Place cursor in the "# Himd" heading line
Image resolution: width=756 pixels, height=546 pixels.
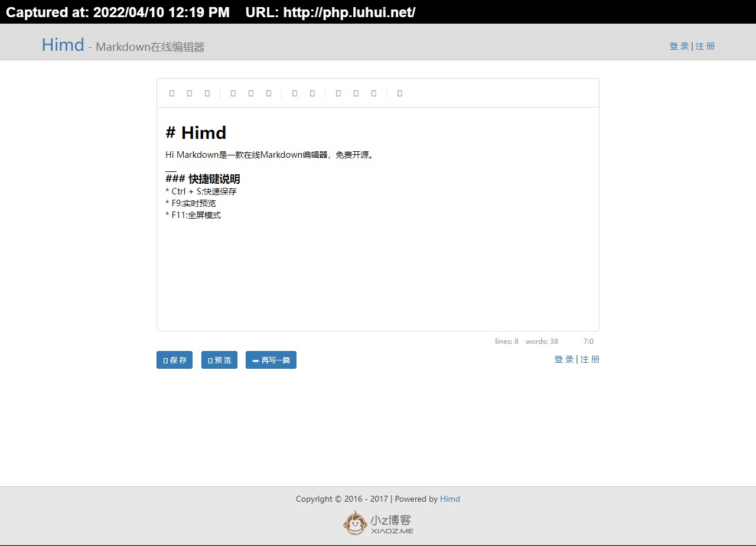point(196,133)
